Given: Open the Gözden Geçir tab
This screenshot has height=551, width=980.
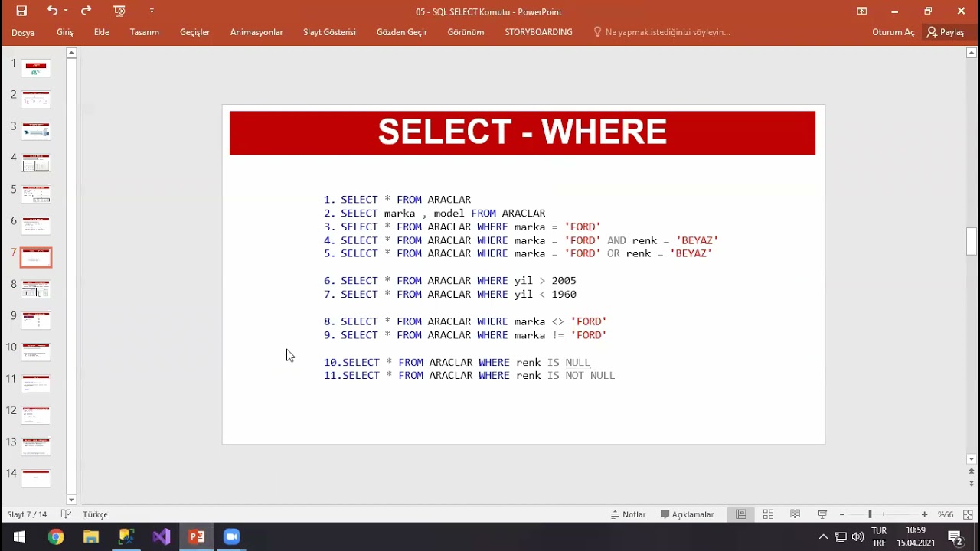Looking at the screenshot, I should 402,32.
